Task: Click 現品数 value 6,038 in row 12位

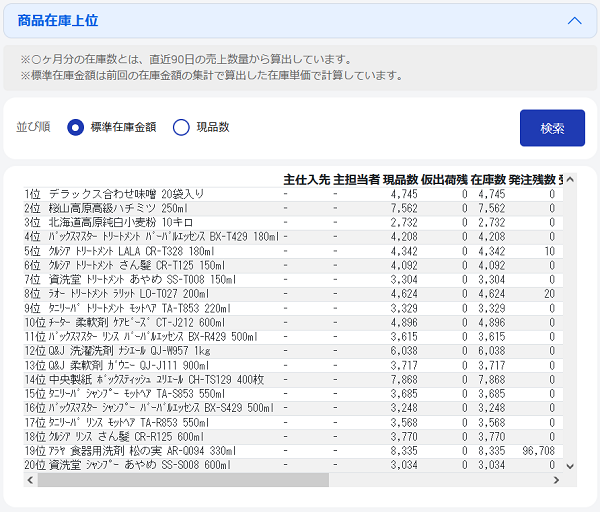Action: click(x=404, y=351)
